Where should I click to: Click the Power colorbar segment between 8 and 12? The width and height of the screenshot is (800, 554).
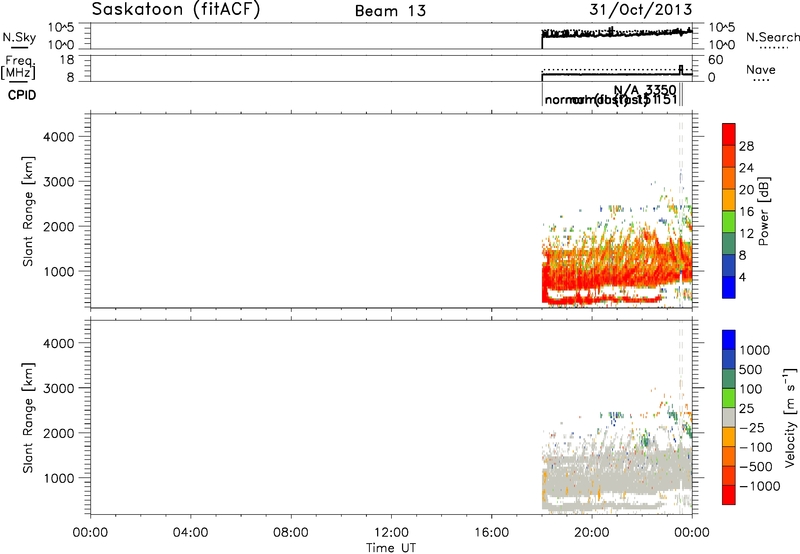tap(729, 243)
